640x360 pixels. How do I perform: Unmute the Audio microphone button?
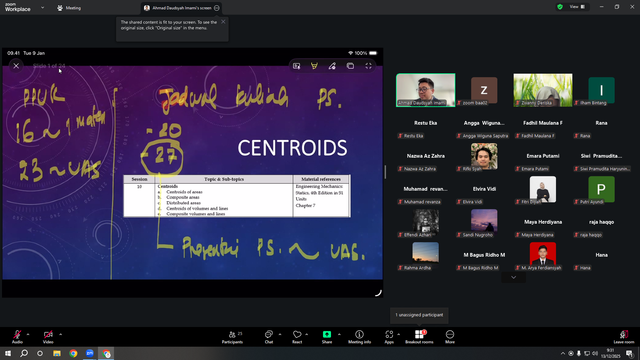17,336
